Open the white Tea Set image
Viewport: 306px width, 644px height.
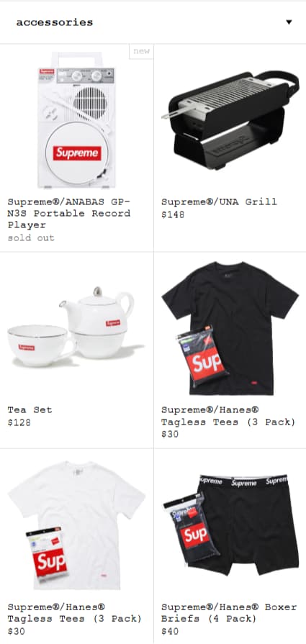pyautogui.click(x=76, y=327)
